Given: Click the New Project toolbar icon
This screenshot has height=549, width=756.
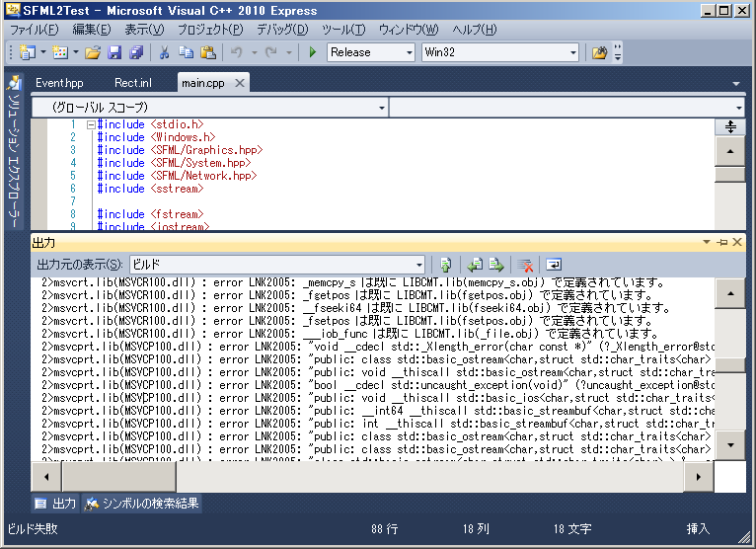Looking at the screenshot, I should coord(27,52).
